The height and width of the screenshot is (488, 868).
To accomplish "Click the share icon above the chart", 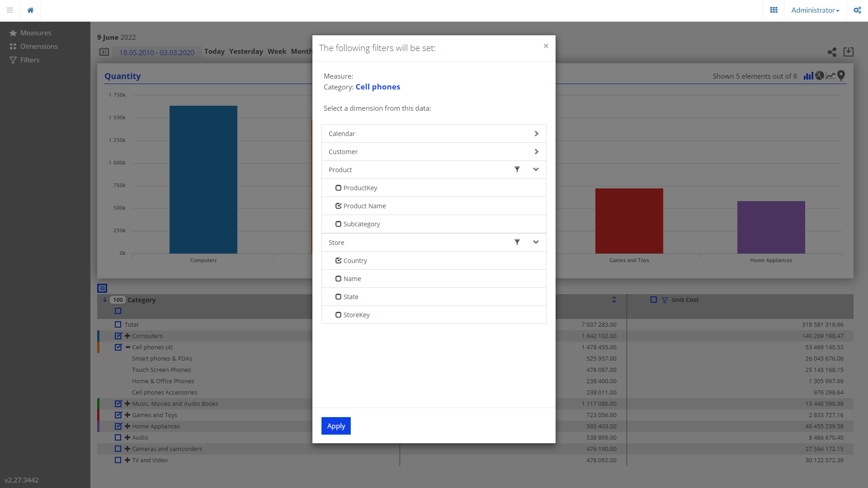I will 832,52.
